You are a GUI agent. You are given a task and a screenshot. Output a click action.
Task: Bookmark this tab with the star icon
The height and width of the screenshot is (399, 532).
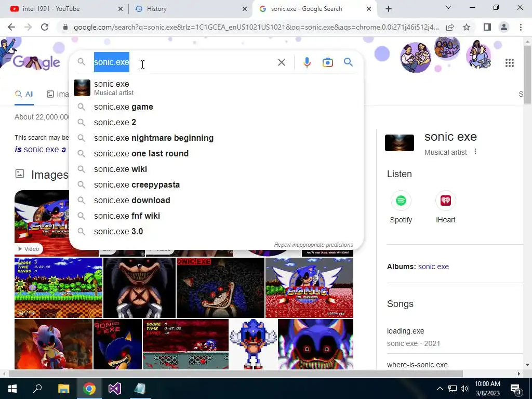(x=467, y=27)
